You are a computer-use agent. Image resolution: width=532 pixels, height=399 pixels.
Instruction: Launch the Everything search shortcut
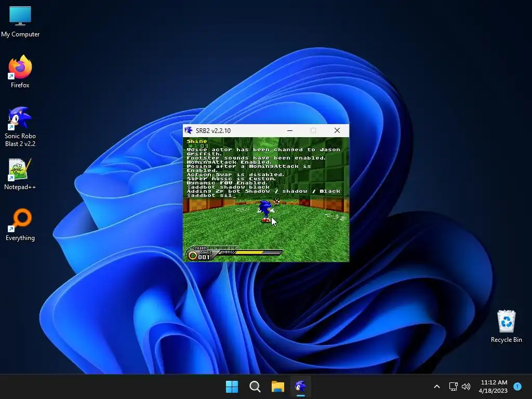20,225
